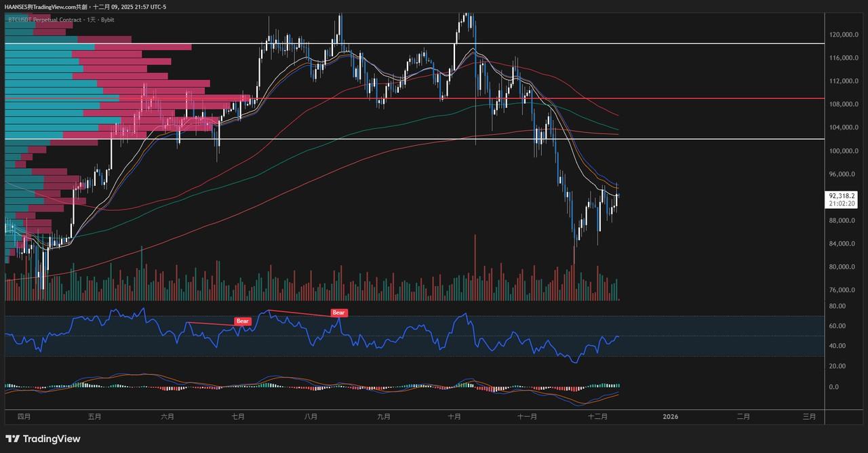Select the 2026 label on the time axis
Screen dimensions: 868x453
(x=670, y=416)
